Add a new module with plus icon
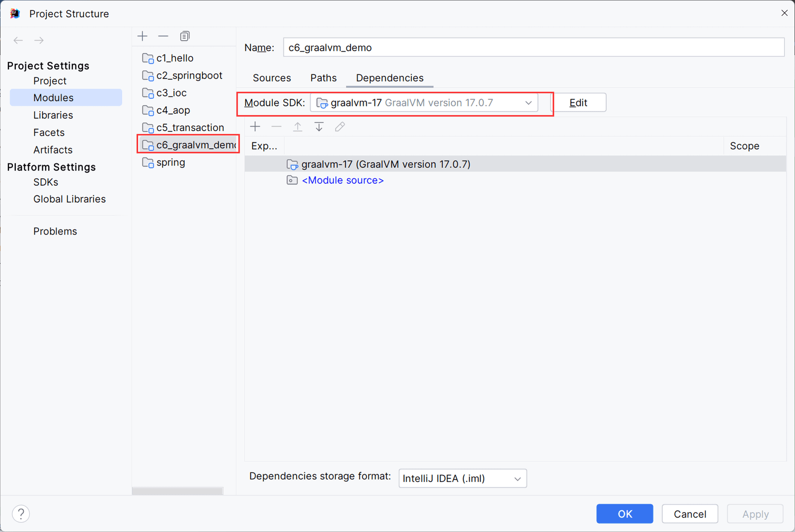Image resolution: width=795 pixels, height=532 pixels. (x=143, y=36)
